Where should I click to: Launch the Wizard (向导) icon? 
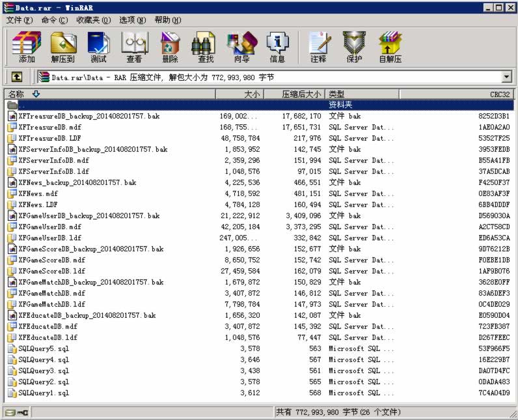tap(241, 47)
